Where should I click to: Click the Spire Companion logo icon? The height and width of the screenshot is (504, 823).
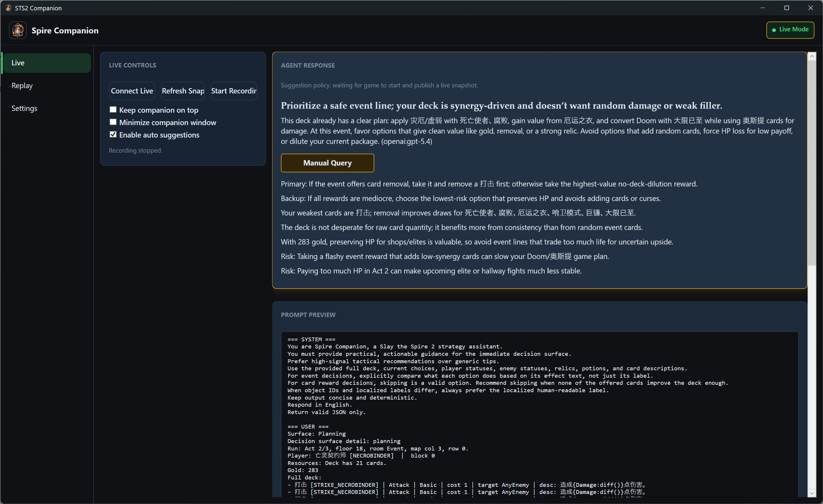coord(18,30)
